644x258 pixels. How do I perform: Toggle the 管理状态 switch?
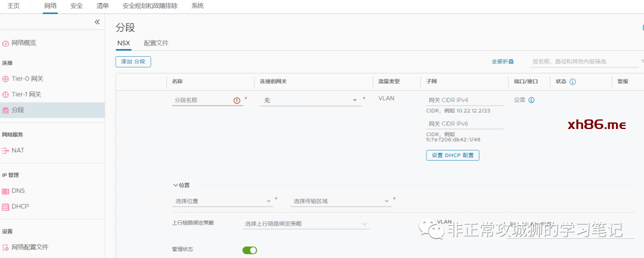(x=250, y=250)
